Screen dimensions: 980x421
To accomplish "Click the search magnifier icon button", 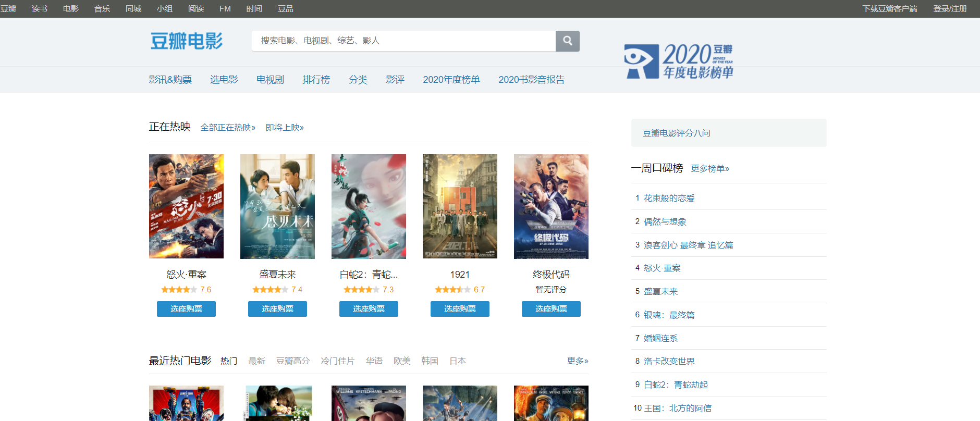I will click(x=567, y=41).
